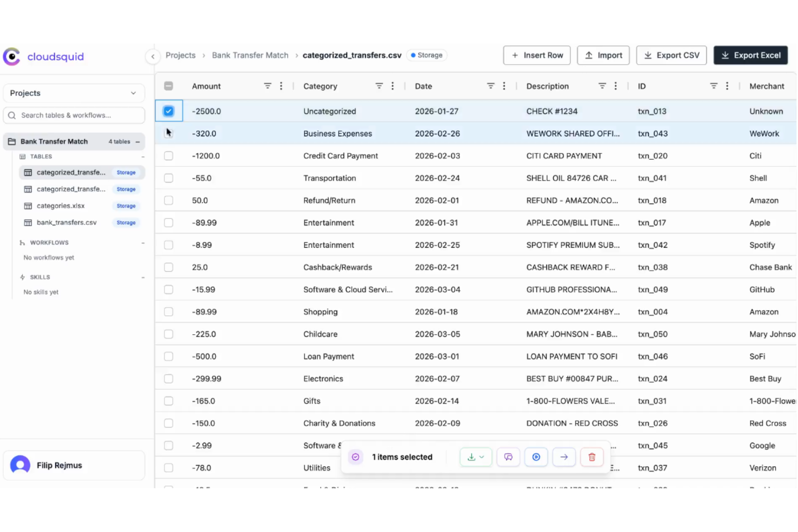Go to Bank Transfer Match breadcrumb
The width and height of the screenshot is (798, 532).
click(250, 55)
